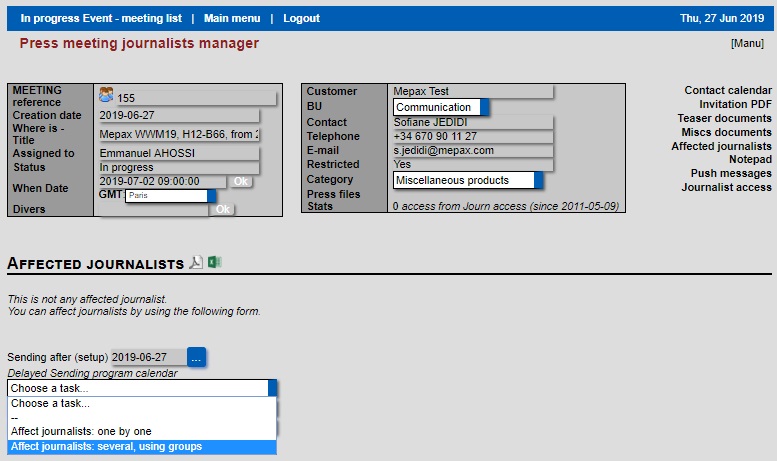Select 'Affect journalists: several, using groups' option
Screen dimensions: 777x461
click(141, 446)
